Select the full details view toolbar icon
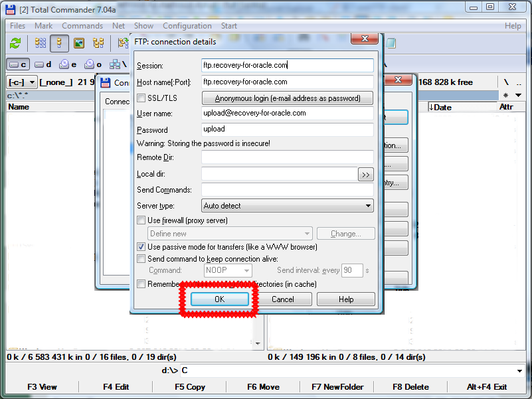This screenshot has width=532, height=399. pos(59,43)
